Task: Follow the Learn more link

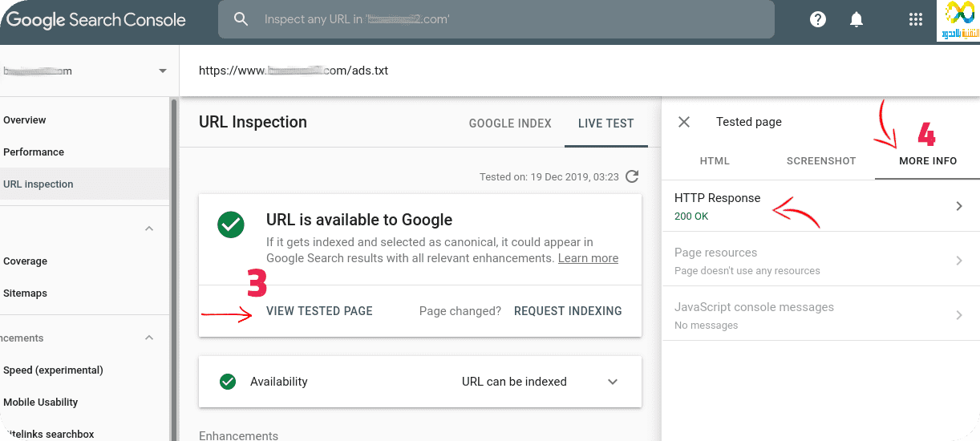Action: pyautogui.click(x=588, y=258)
